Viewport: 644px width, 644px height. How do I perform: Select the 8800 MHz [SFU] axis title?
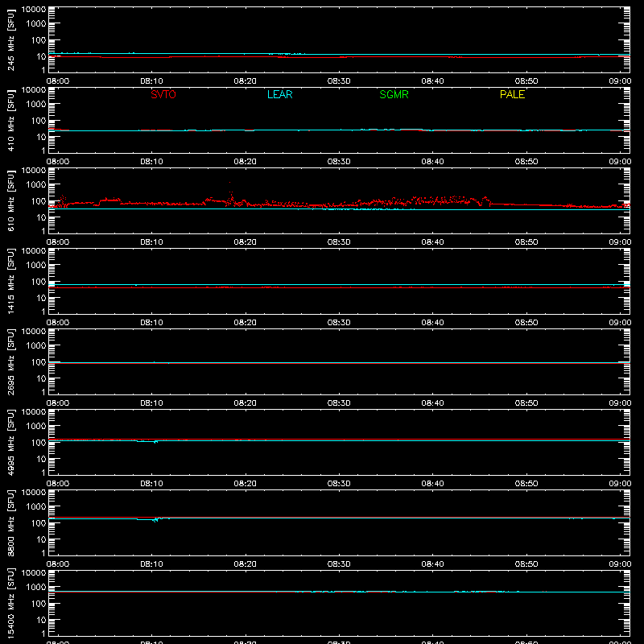click(x=11, y=522)
